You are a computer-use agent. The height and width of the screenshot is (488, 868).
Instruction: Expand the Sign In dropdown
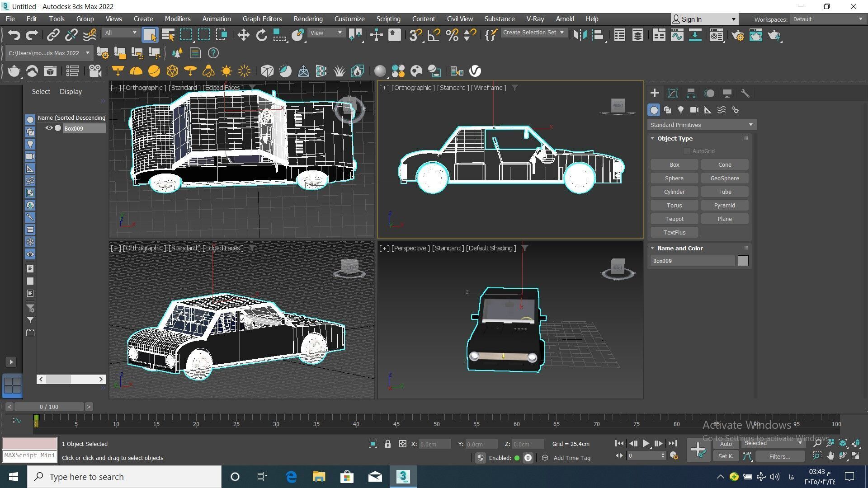[x=733, y=19]
